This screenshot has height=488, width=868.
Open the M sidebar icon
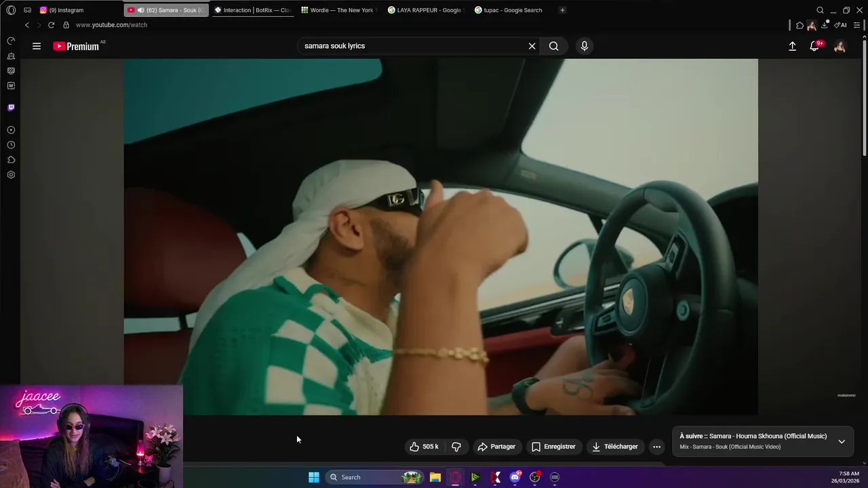coord(11,85)
